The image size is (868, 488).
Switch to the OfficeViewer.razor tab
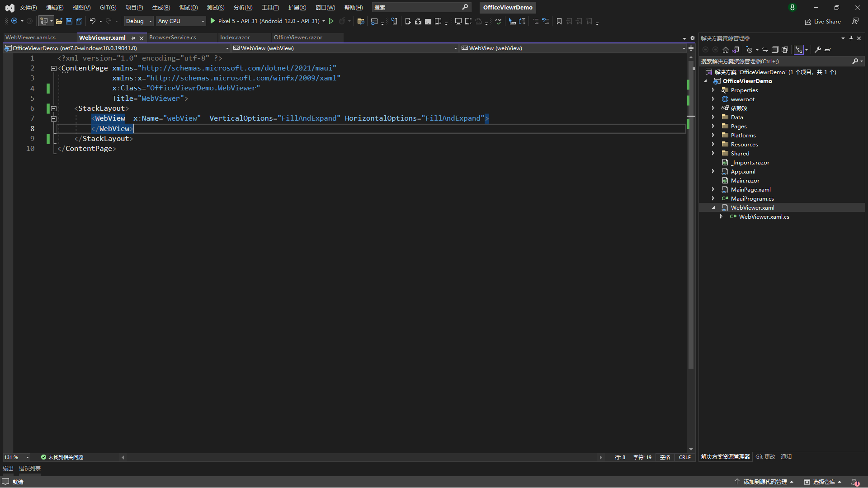pyautogui.click(x=298, y=38)
